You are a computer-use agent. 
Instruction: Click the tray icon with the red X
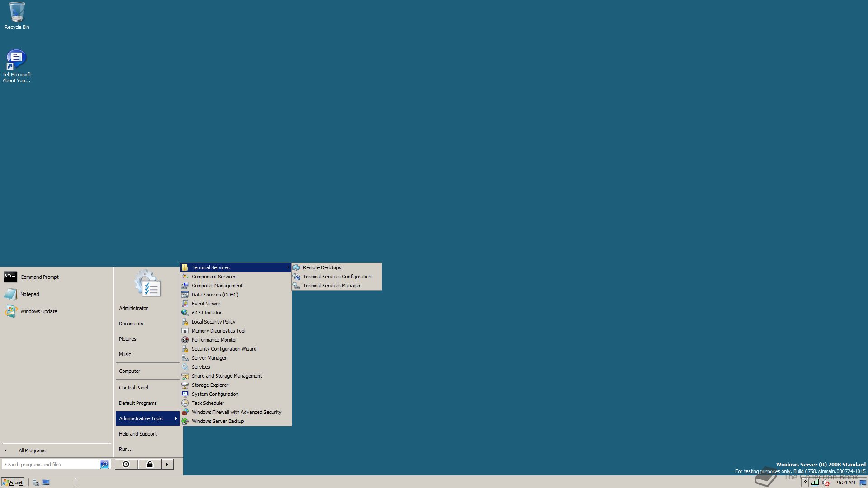[x=826, y=483]
